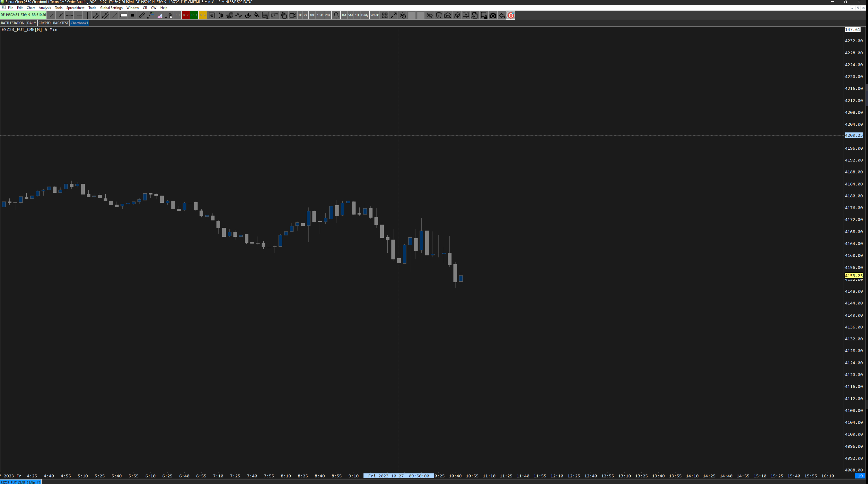Click the video recorder icon
This screenshot has width=868, height=484.
[292, 15]
